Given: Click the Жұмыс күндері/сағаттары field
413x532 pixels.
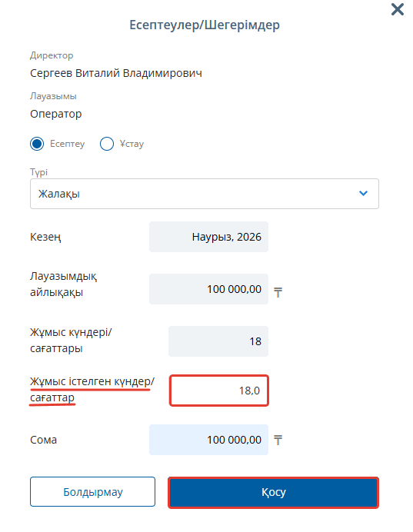Looking at the screenshot, I should pyautogui.click(x=218, y=341).
